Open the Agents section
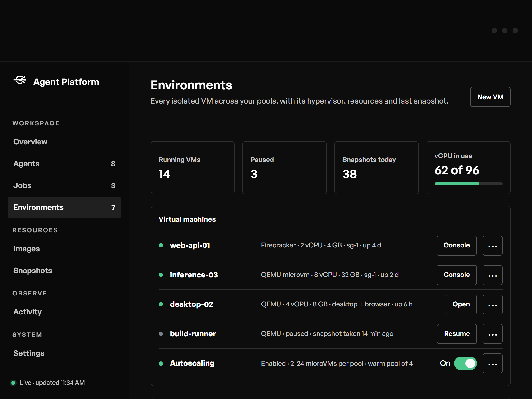This screenshot has height=399, width=532. point(64,164)
